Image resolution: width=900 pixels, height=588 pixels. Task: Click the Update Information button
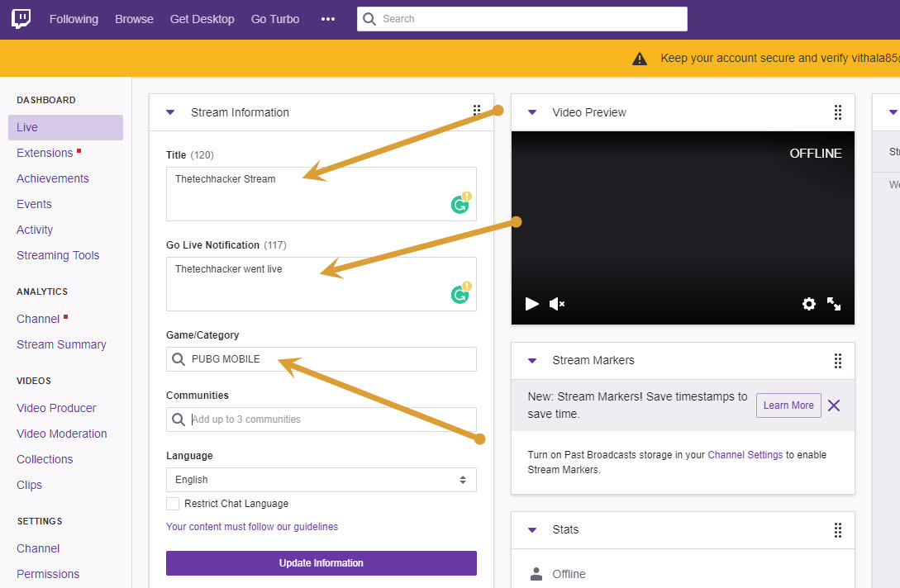coord(321,563)
